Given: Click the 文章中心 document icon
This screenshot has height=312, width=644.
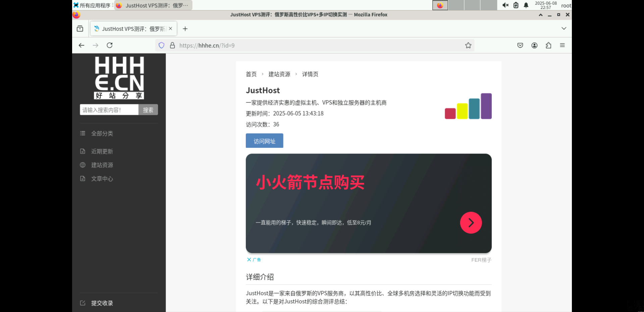Looking at the screenshot, I should (x=83, y=179).
